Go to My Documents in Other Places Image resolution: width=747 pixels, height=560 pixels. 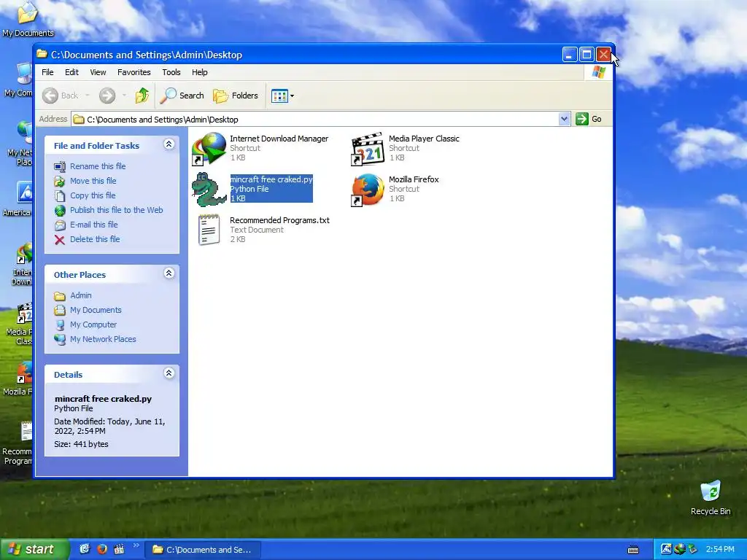click(x=96, y=310)
